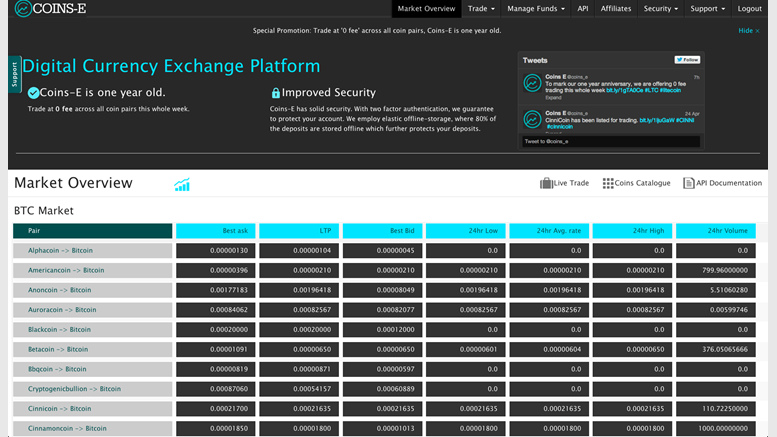Click Logout in the navigation bar
777x437 pixels.
tap(749, 8)
